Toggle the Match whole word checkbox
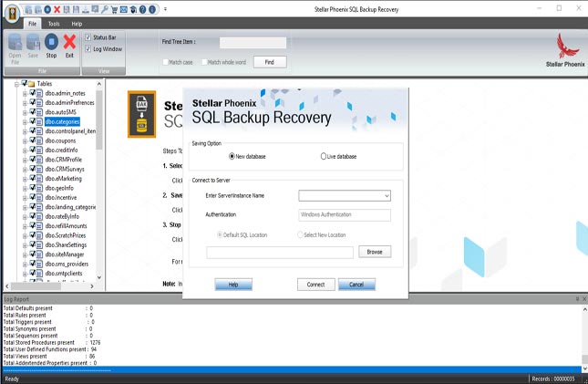This screenshot has height=384, width=588. coord(204,62)
